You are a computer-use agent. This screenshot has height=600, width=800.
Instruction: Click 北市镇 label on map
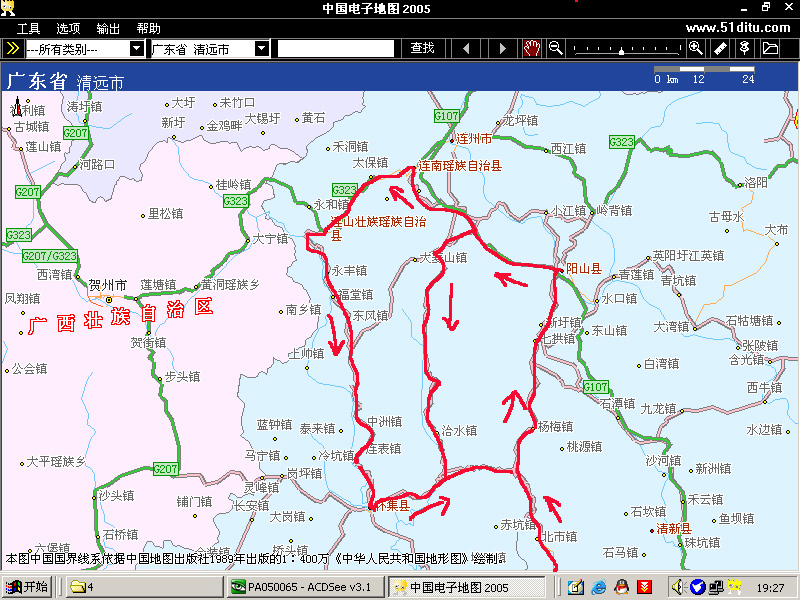tap(559, 537)
